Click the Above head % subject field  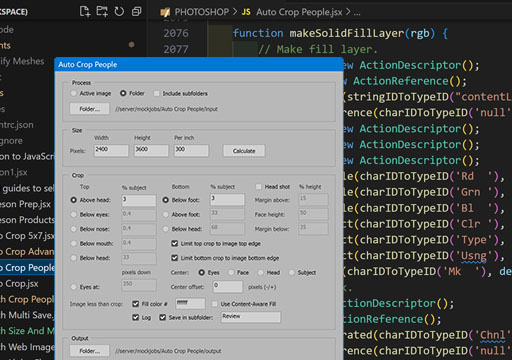pos(139,200)
